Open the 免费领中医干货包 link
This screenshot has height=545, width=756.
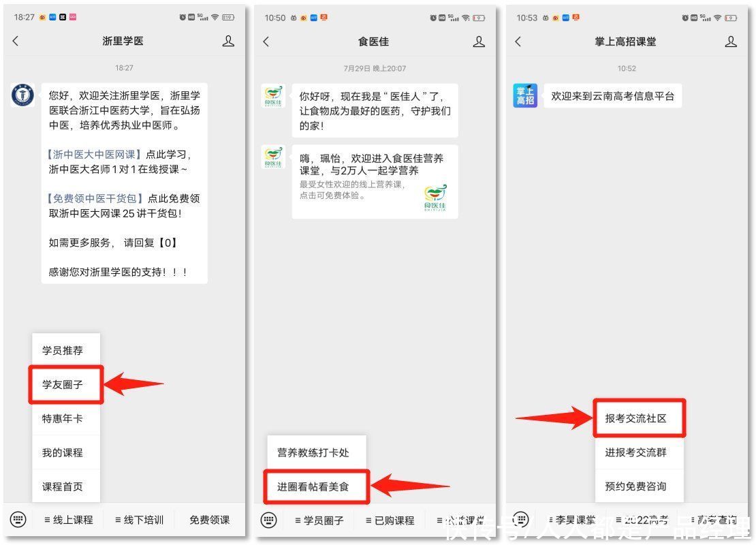tap(95, 198)
